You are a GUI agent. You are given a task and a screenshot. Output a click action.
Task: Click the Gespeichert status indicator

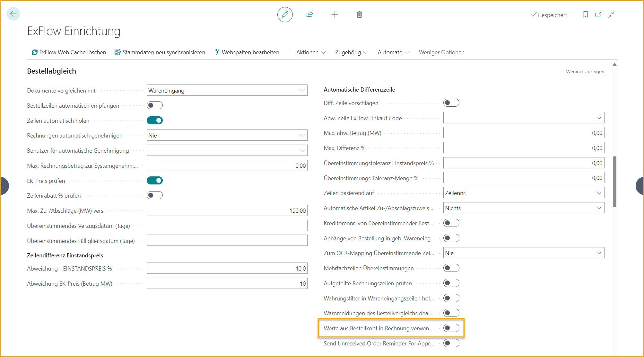(549, 15)
